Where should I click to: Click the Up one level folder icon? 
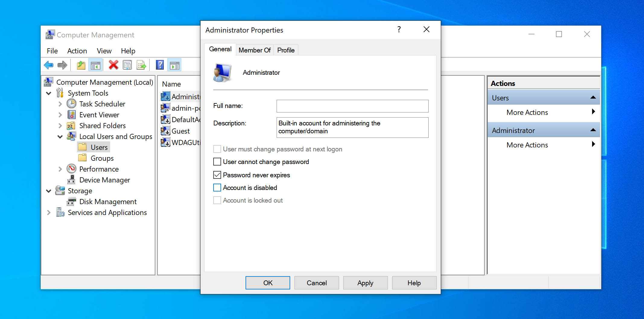coord(81,65)
